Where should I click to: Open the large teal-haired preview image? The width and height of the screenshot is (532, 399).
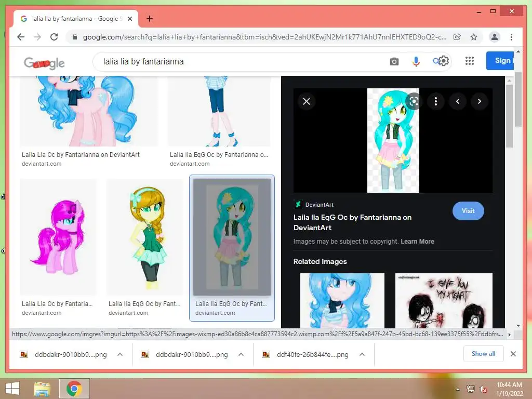pyautogui.click(x=393, y=140)
